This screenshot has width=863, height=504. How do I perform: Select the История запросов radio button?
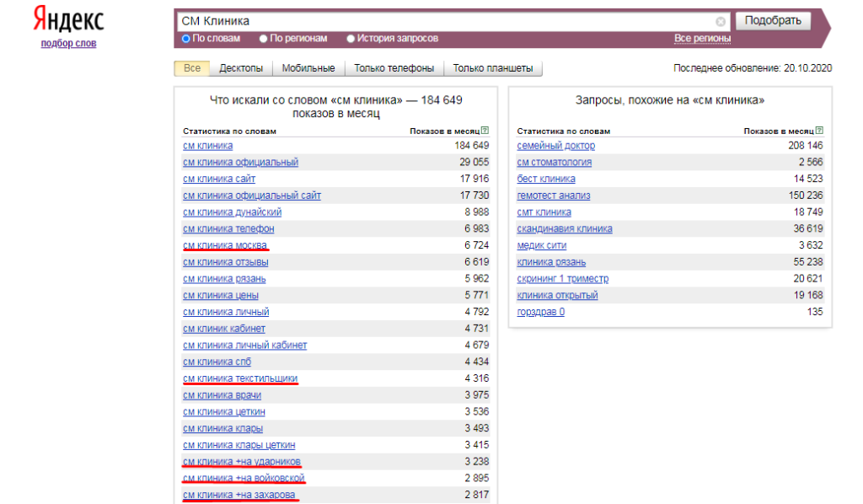tap(351, 39)
